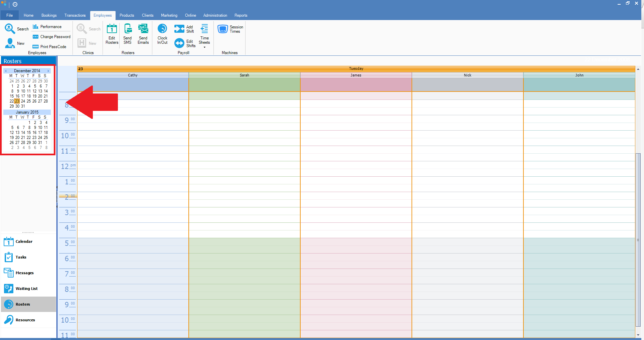Open Waiting List in the sidebar
Viewport: 644px width, 340px height.
(26, 289)
